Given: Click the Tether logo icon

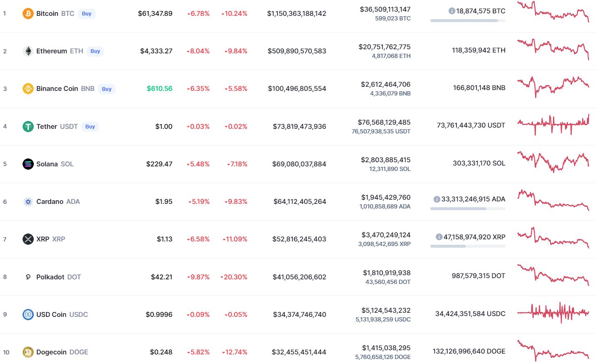Looking at the screenshot, I should 28,126.
